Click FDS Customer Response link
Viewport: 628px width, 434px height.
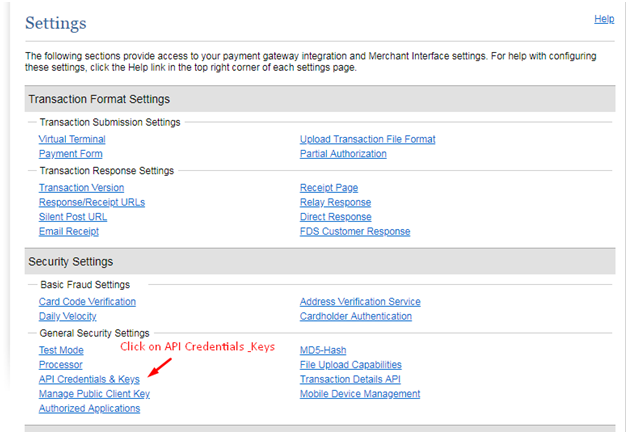pos(355,231)
